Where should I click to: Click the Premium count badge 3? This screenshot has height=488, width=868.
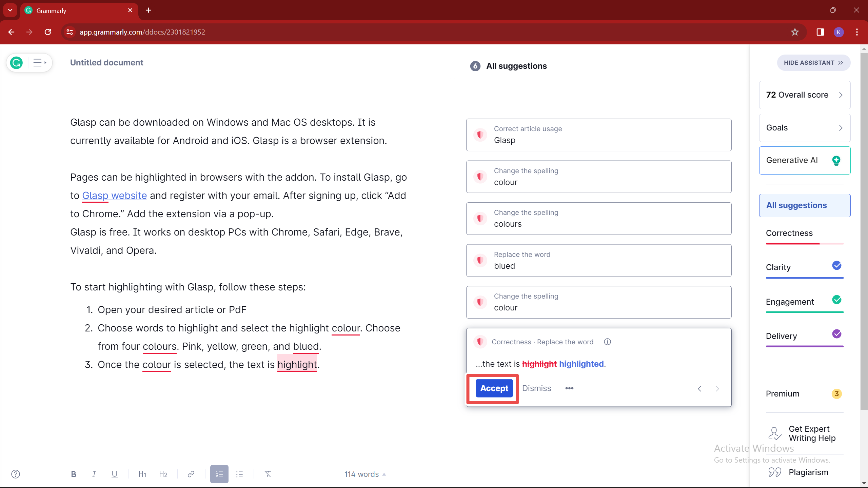click(836, 394)
